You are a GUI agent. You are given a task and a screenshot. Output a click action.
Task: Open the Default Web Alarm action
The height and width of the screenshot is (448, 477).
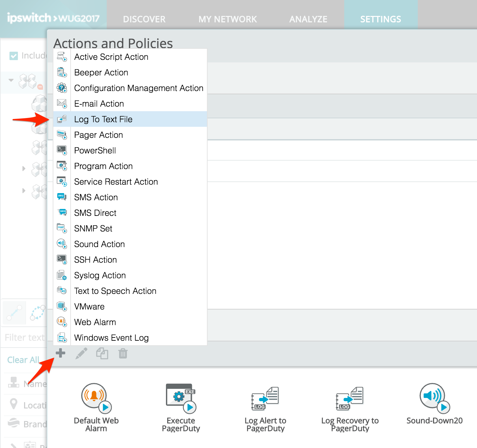pyautogui.click(x=96, y=398)
